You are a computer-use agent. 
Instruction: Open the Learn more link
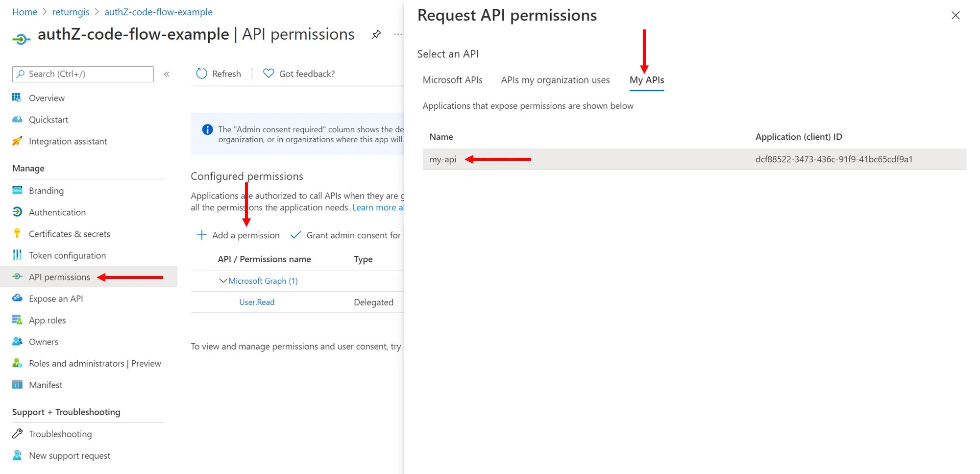[x=377, y=207]
